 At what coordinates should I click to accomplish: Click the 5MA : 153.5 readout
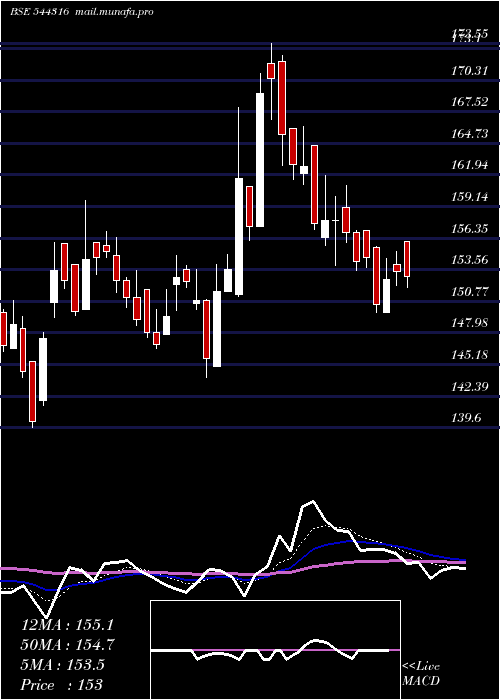pyautogui.click(x=62, y=665)
